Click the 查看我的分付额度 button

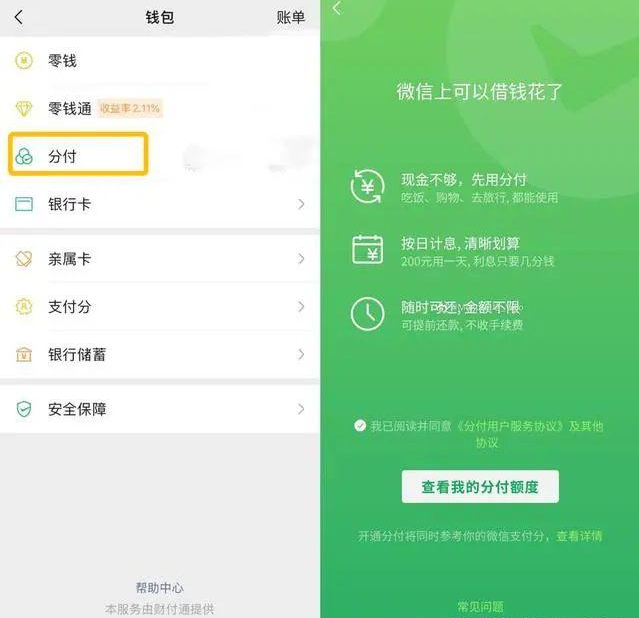(x=480, y=486)
